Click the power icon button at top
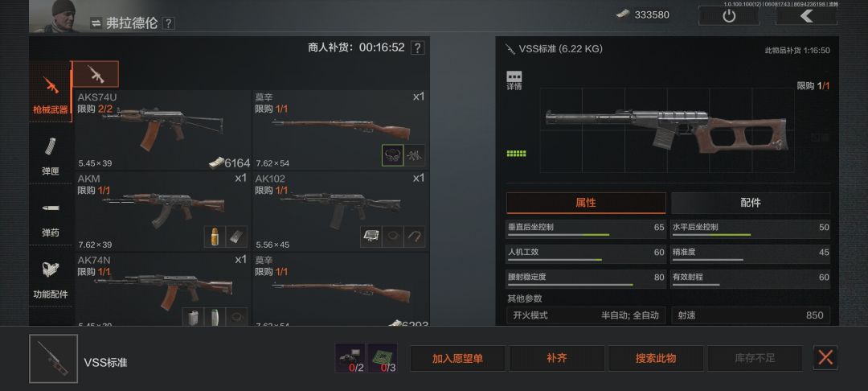Viewport: 868px width, 391px height. tap(729, 15)
